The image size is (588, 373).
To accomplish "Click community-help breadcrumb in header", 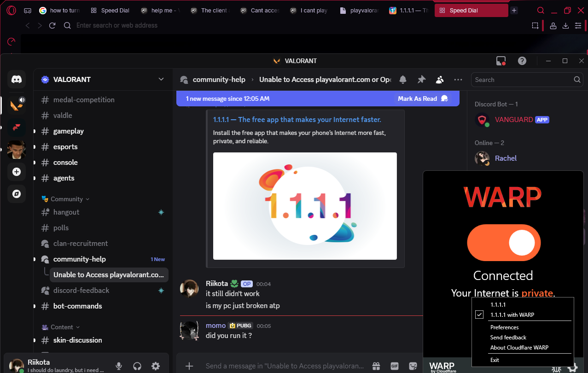I will 219,80.
